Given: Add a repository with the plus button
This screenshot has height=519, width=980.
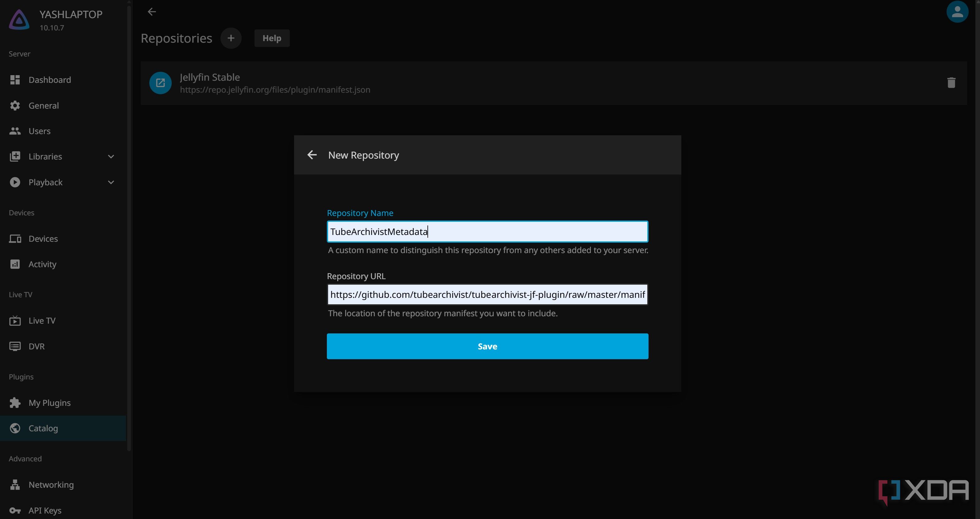Looking at the screenshot, I should 231,38.
